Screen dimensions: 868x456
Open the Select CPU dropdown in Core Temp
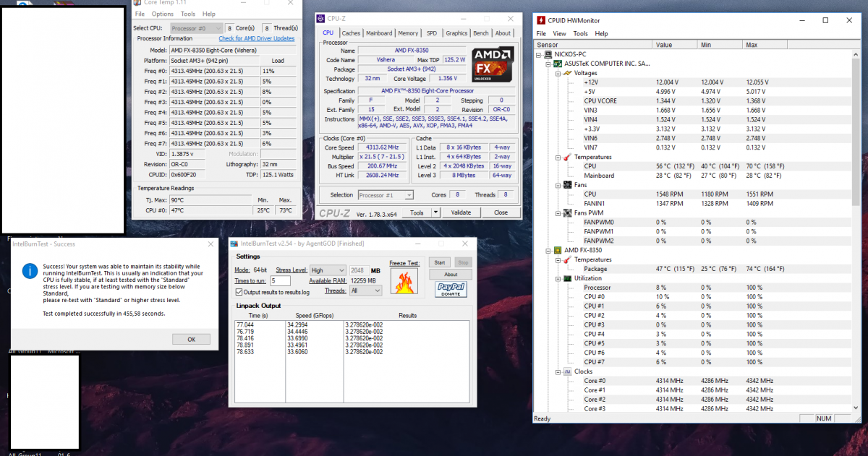tap(197, 28)
